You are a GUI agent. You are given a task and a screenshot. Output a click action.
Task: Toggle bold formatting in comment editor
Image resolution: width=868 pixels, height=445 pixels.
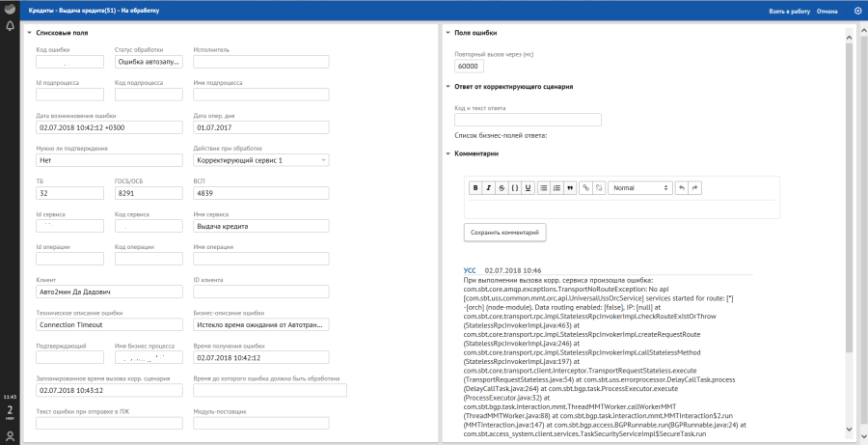pos(475,187)
